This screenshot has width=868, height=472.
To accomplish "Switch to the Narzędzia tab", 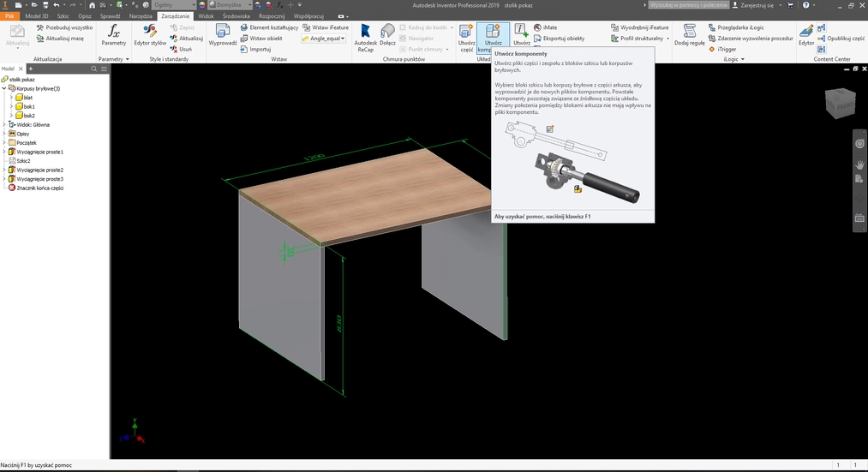I will click(141, 16).
